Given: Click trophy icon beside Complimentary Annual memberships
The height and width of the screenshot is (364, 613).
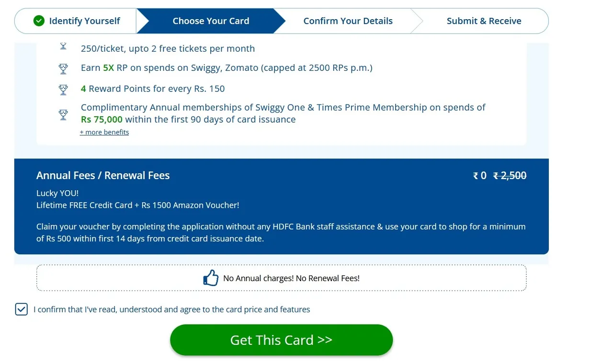Looking at the screenshot, I should pos(63,114).
